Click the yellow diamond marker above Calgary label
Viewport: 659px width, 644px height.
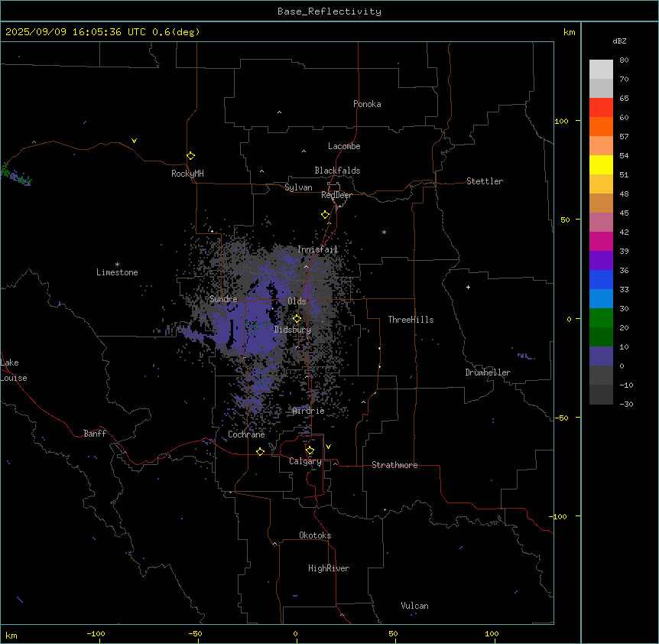(x=310, y=450)
